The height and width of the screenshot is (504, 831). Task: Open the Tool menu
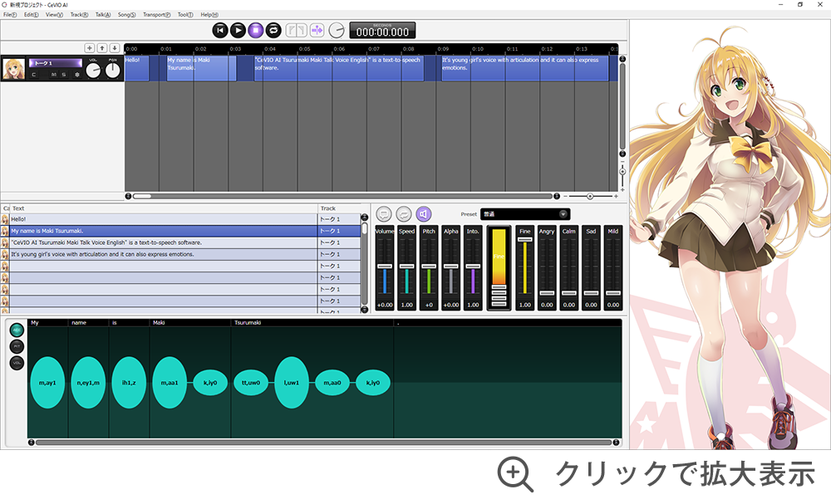coord(185,15)
